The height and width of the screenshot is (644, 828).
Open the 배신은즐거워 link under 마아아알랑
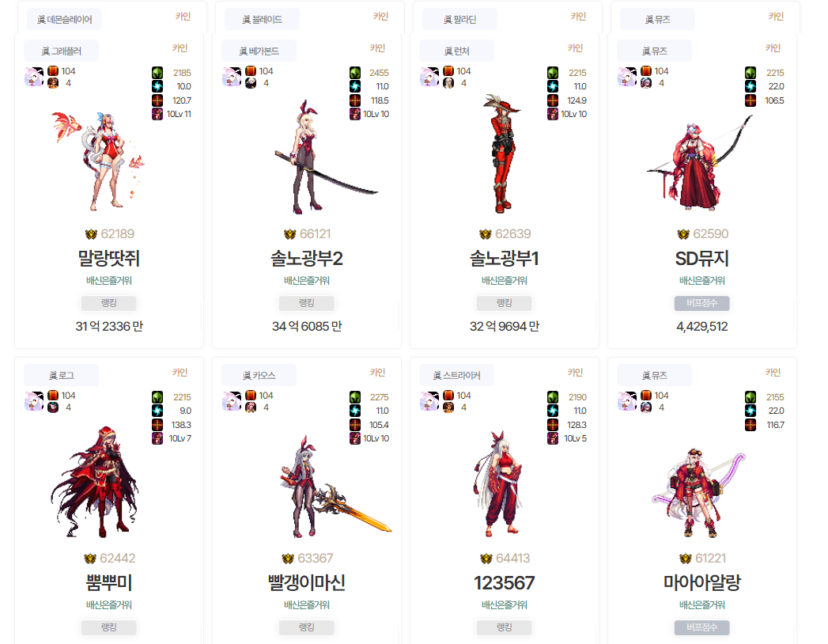(x=701, y=605)
